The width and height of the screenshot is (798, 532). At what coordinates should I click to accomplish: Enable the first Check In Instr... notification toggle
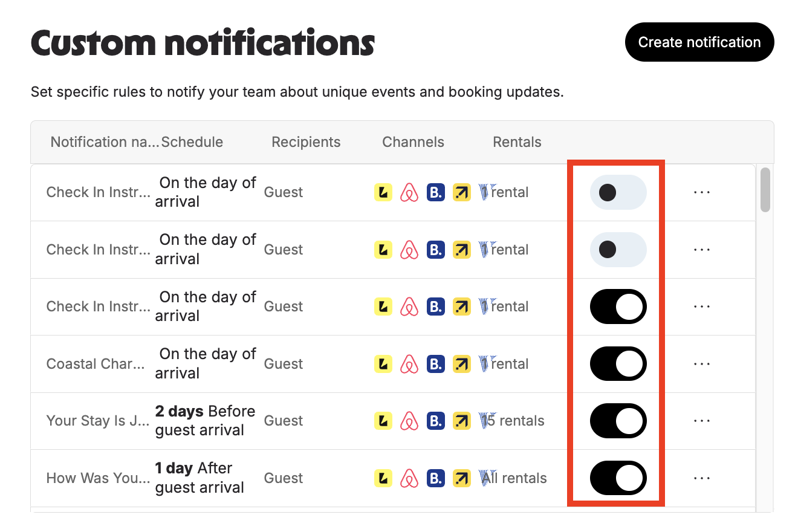(x=618, y=192)
